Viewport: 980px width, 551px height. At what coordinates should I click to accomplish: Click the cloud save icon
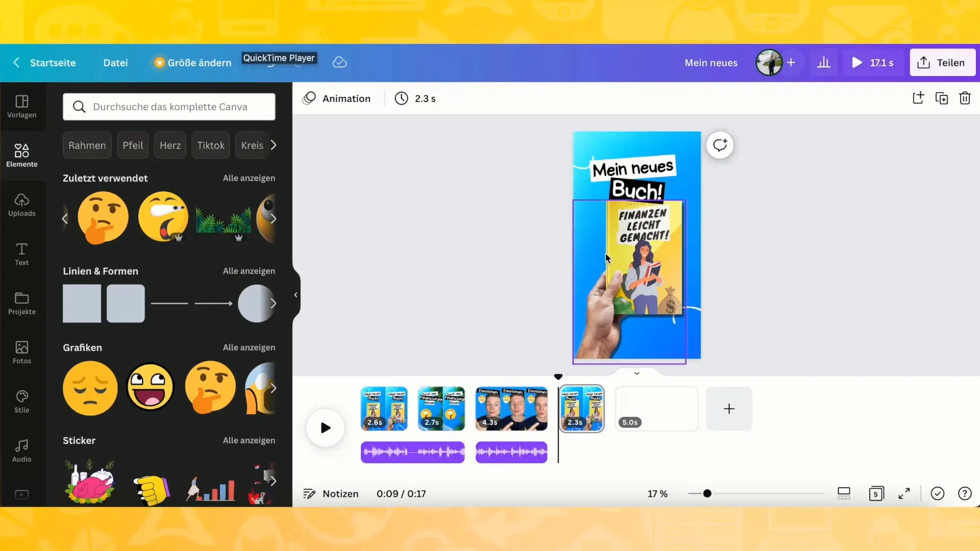pyautogui.click(x=340, y=62)
